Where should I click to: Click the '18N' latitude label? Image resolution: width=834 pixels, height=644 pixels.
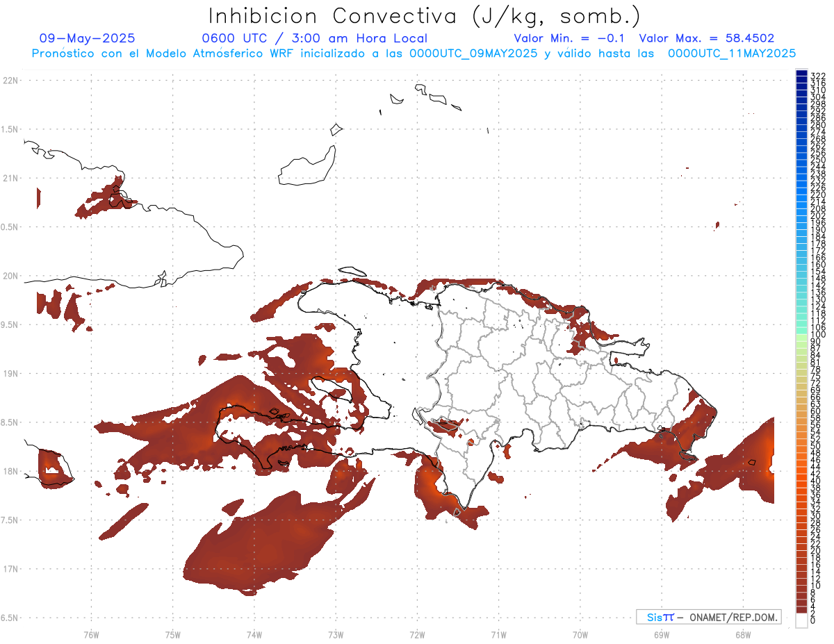(10, 471)
